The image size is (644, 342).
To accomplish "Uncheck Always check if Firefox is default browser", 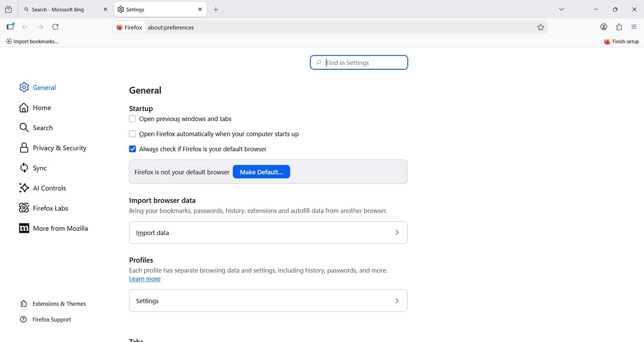I will 133,149.
